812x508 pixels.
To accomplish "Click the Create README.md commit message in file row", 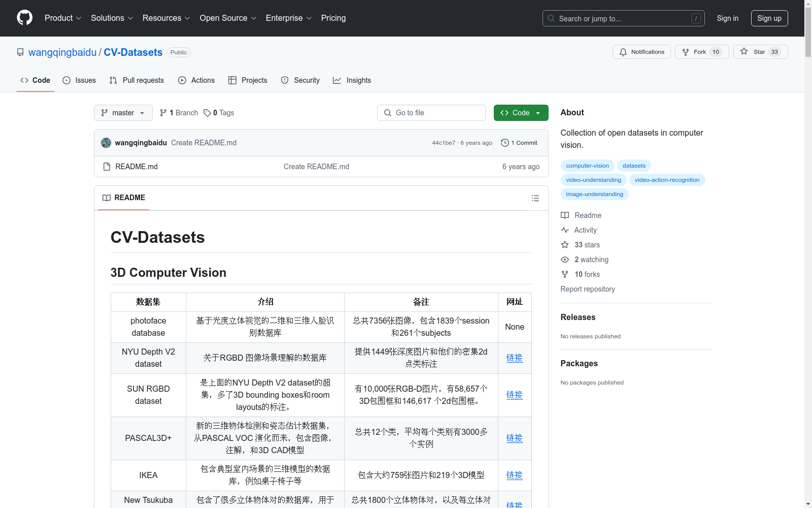I will 316,167.
